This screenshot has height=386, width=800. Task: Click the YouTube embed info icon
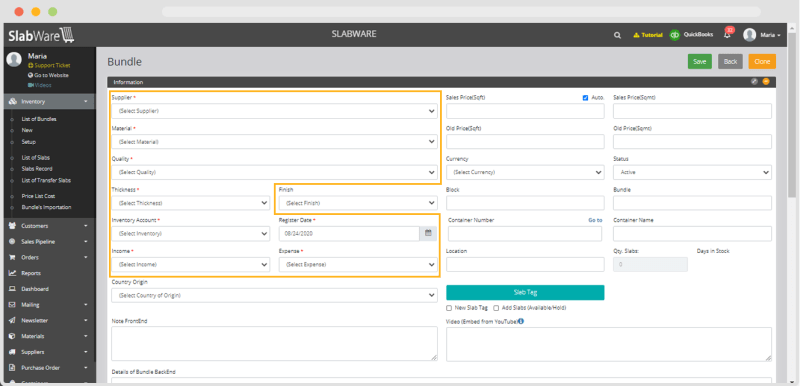click(521, 321)
